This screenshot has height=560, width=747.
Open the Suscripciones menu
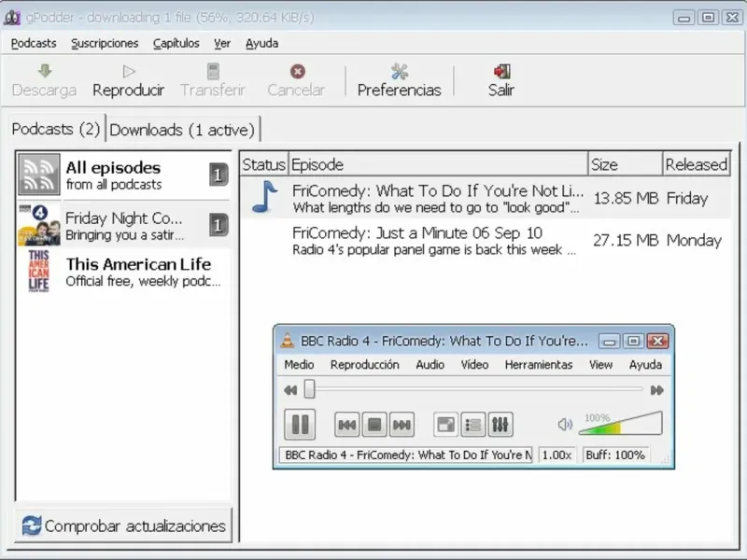105,43
